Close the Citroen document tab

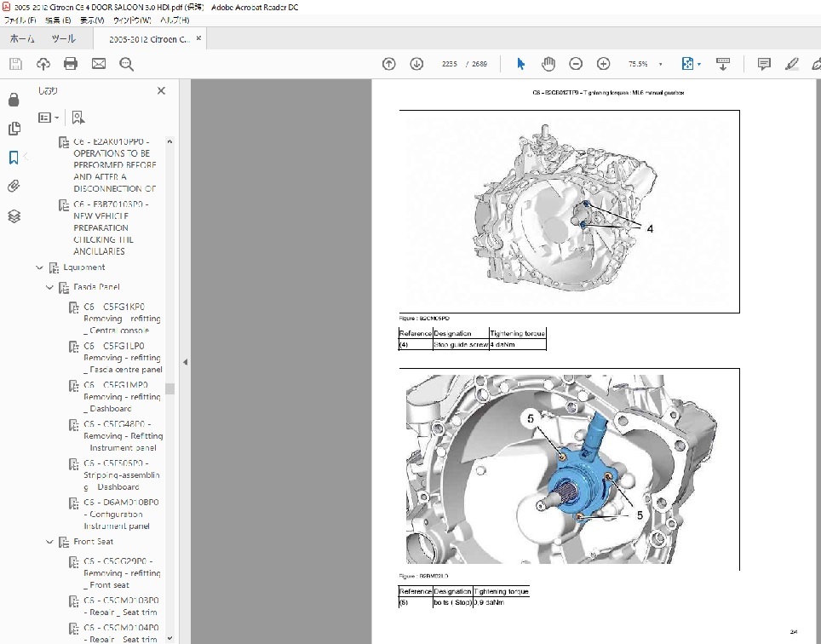click(x=198, y=38)
